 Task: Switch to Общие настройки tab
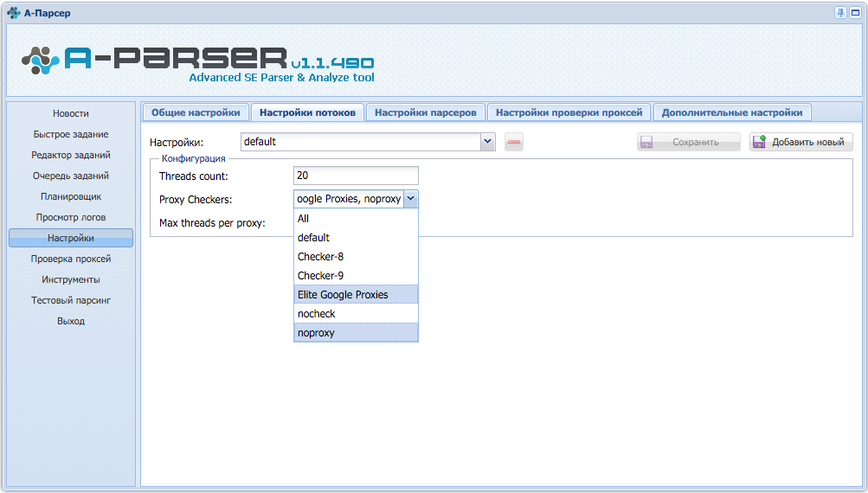tap(196, 112)
